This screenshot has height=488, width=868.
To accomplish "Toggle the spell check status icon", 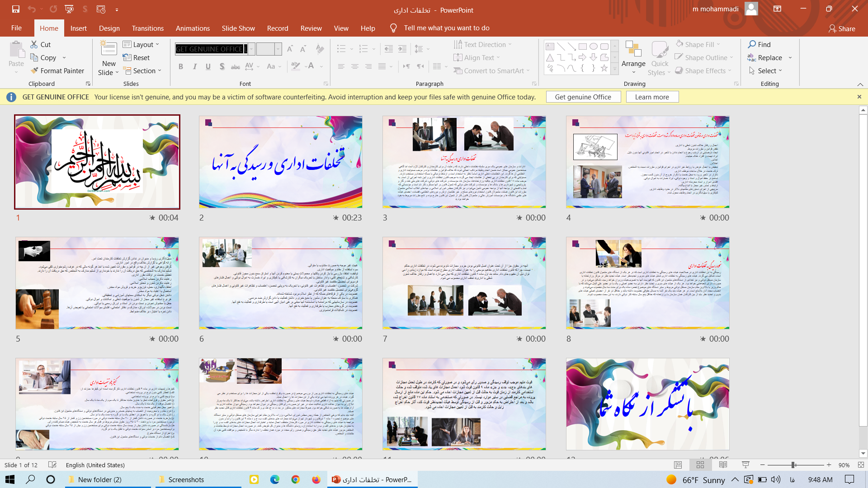I will (52, 465).
